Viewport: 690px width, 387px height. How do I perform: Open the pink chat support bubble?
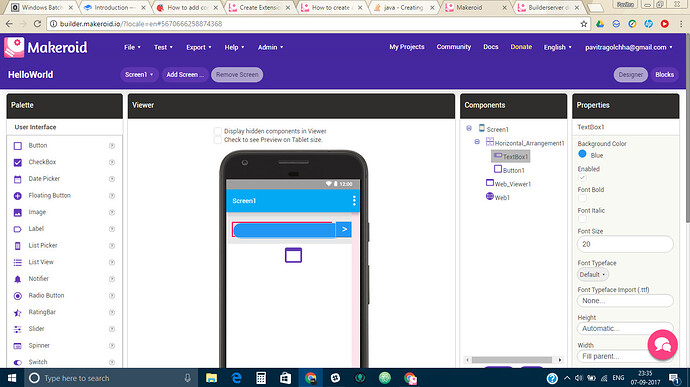662,345
